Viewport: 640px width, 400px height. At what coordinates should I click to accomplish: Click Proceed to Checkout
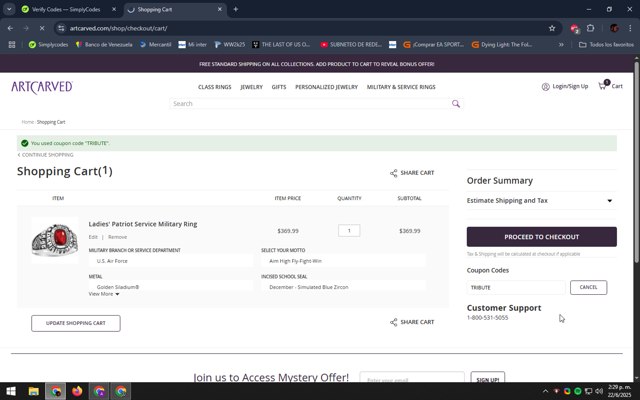coord(542,237)
